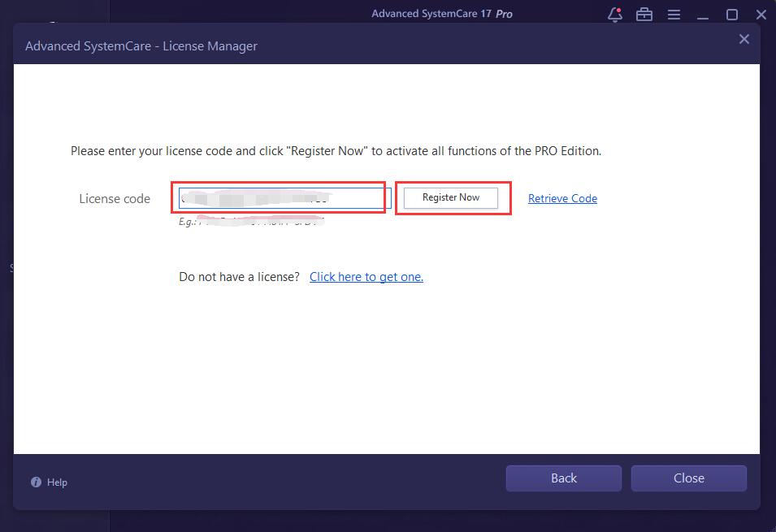
Task: Click the Help info icon
Action: click(x=36, y=482)
